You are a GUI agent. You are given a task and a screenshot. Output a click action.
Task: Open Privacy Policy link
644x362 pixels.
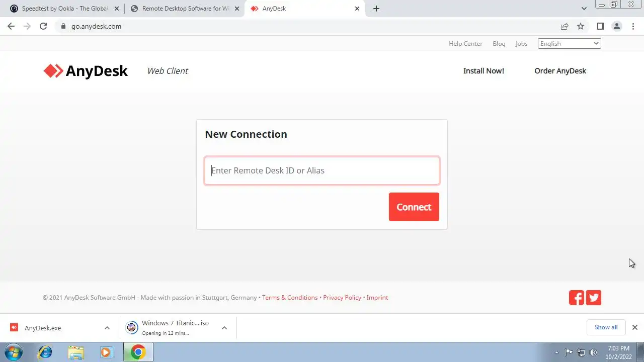click(x=342, y=298)
